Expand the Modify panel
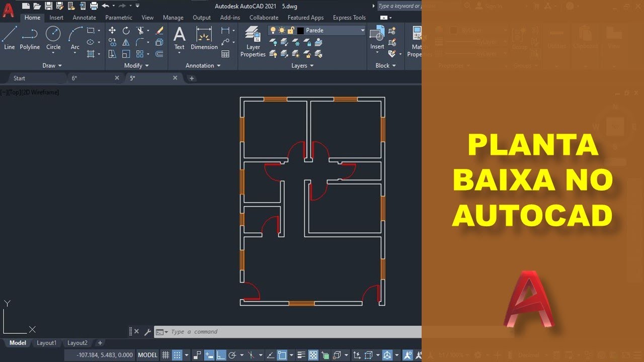Image resolution: width=644 pixels, height=362 pixels. coord(136,65)
